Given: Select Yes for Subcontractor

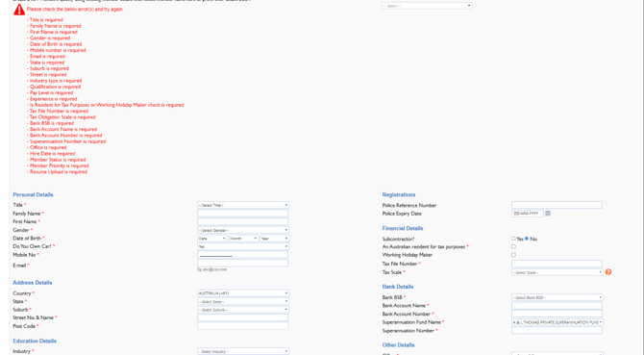Looking at the screenshot, I should [x=513, y=239].
